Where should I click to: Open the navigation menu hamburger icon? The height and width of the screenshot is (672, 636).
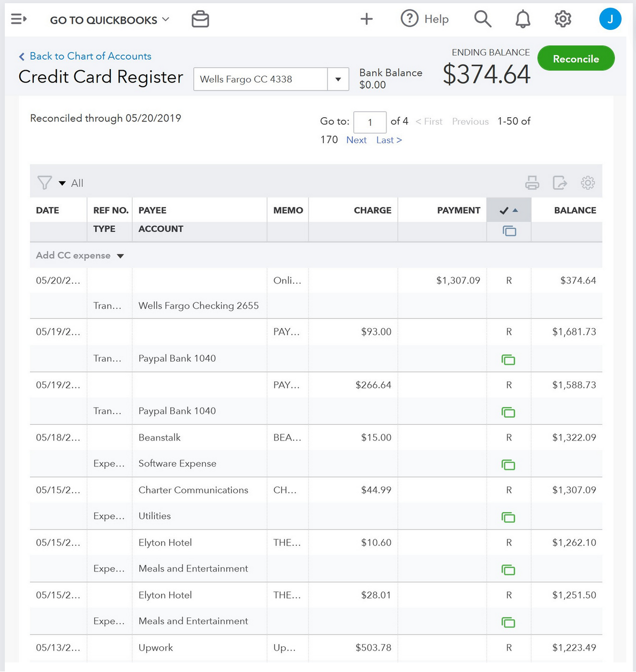click(19, 19)
